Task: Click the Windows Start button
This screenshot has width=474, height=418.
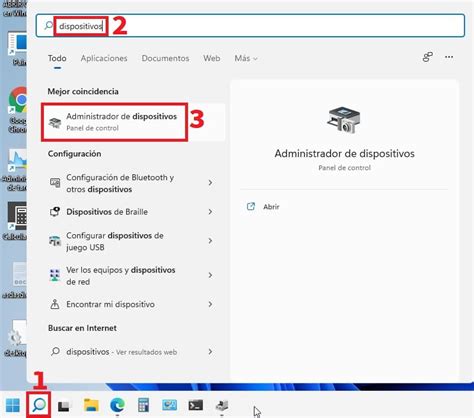Action: coord(13,405)
